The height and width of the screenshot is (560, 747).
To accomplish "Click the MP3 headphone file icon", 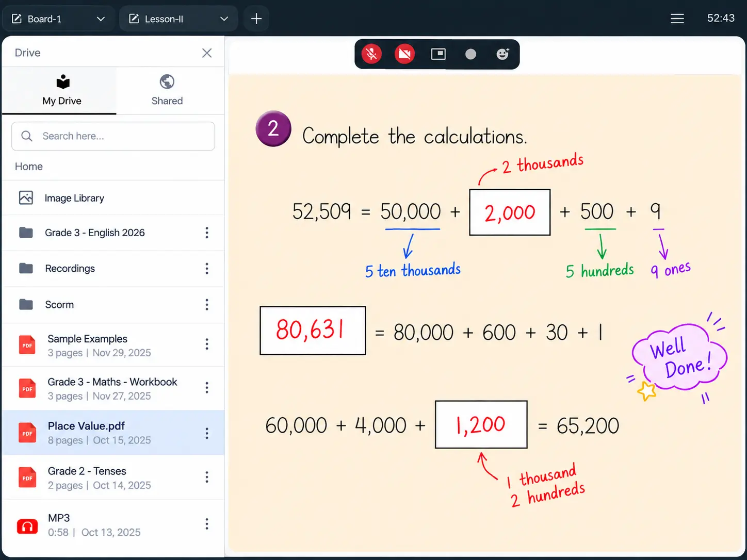I will click(x=27, y=526).
